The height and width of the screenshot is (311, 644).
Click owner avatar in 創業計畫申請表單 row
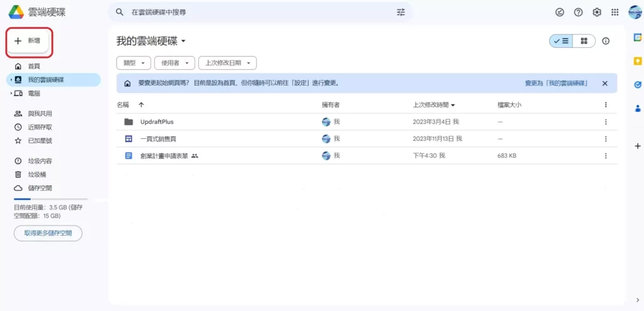point(326,156)
